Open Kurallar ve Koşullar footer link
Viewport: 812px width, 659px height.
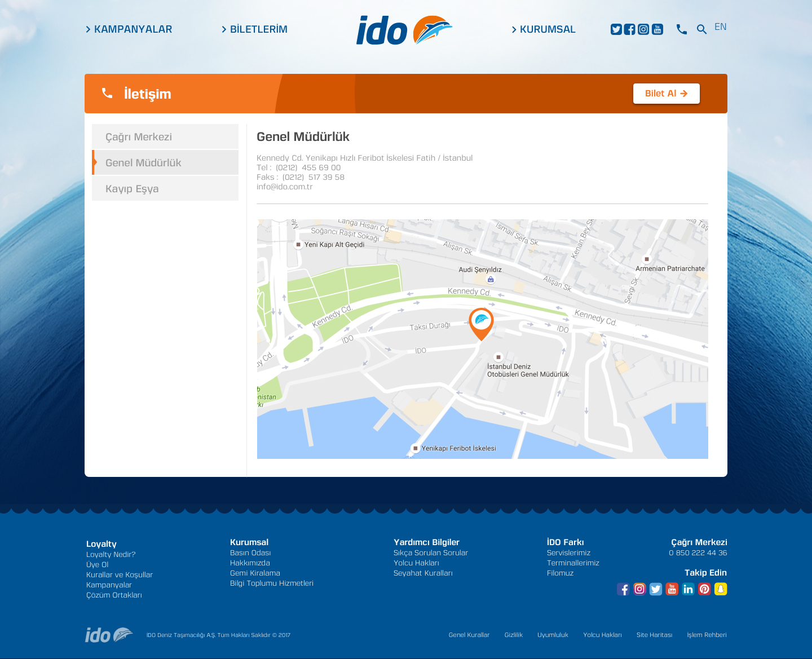point(120,575)
